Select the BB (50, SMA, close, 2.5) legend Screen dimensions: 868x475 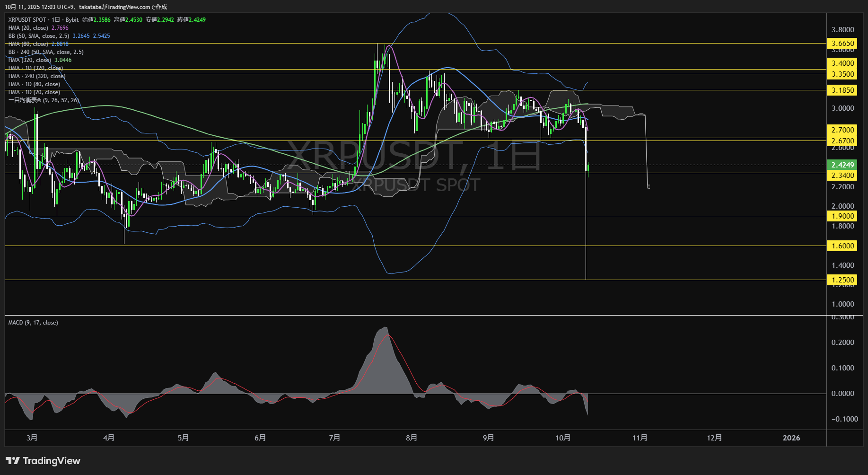pyautogui.click(x=39, y=36)
